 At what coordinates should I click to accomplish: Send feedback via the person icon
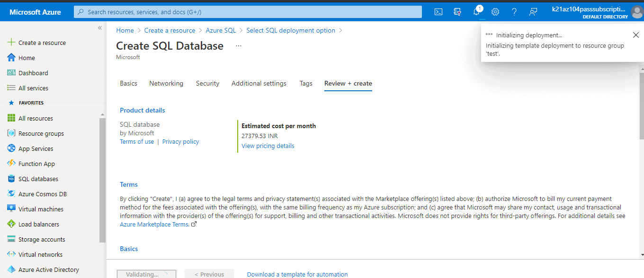pos(533,11)
